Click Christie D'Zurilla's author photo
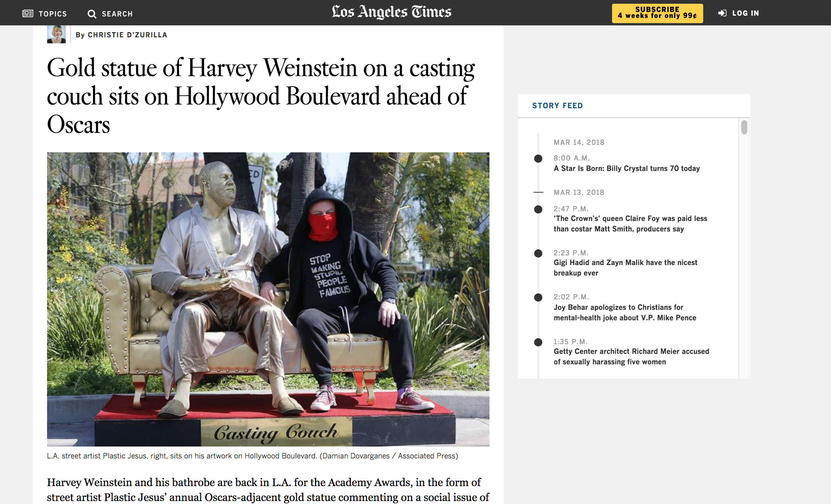Screen dimensions: 831x504 point(56,34)
